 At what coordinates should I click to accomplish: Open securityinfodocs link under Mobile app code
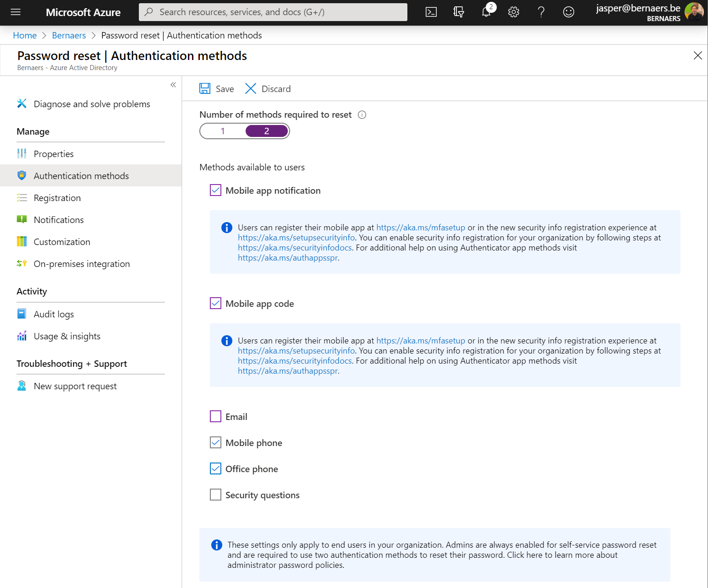[295, 361]
